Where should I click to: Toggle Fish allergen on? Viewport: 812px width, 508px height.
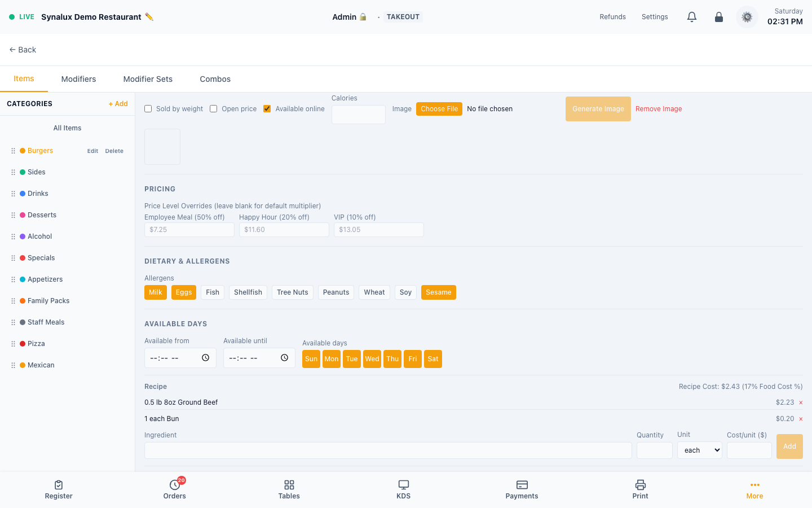(213, 292)
